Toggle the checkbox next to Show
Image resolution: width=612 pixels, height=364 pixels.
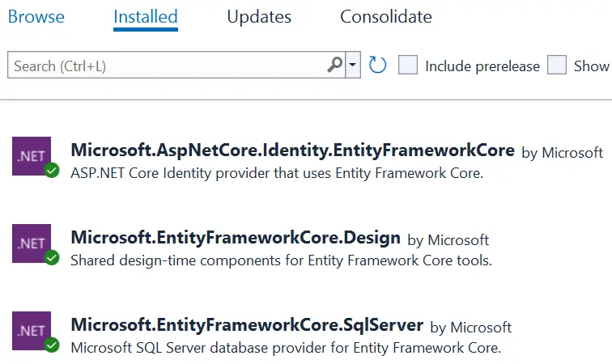pos(557,65)
